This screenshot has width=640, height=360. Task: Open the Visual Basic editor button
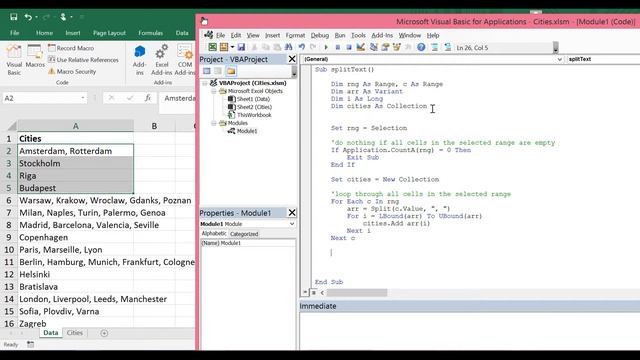[14, 60]
